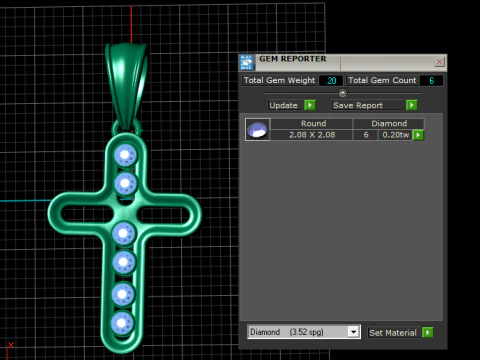Click the 'Diamond' cell in gem table
The image size is (480, 360).
pos(389,124)
